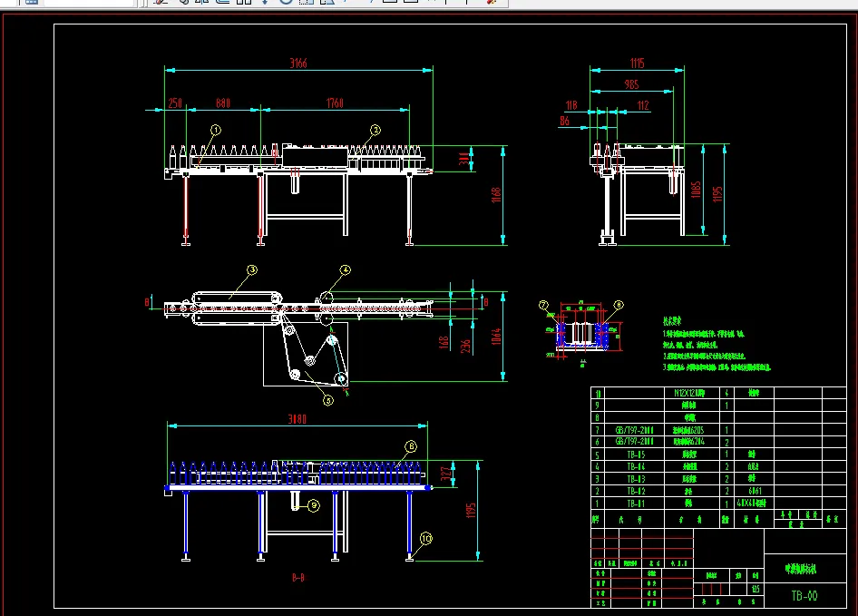Screen dimensions: 858x616
Task: Pick the TB-15 cell in parts list
Action: (x=636, y=455)
